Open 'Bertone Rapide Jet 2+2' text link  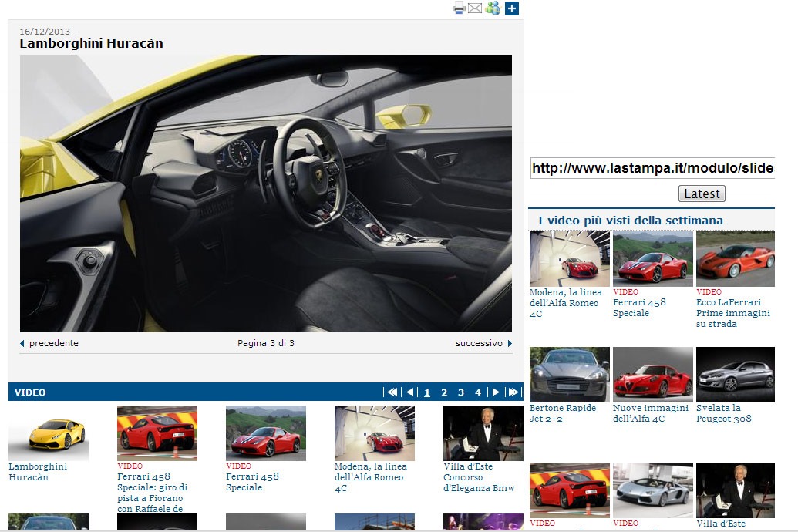click(x=563, y=413)
